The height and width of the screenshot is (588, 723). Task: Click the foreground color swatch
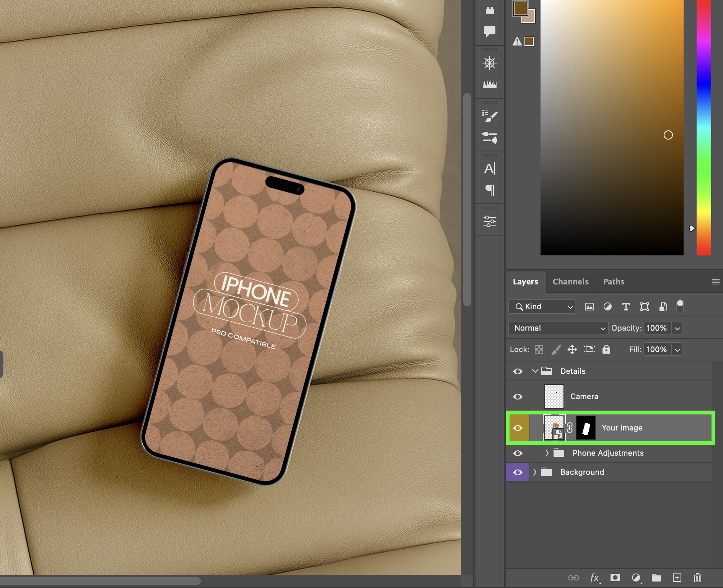[x=519, y=8]
